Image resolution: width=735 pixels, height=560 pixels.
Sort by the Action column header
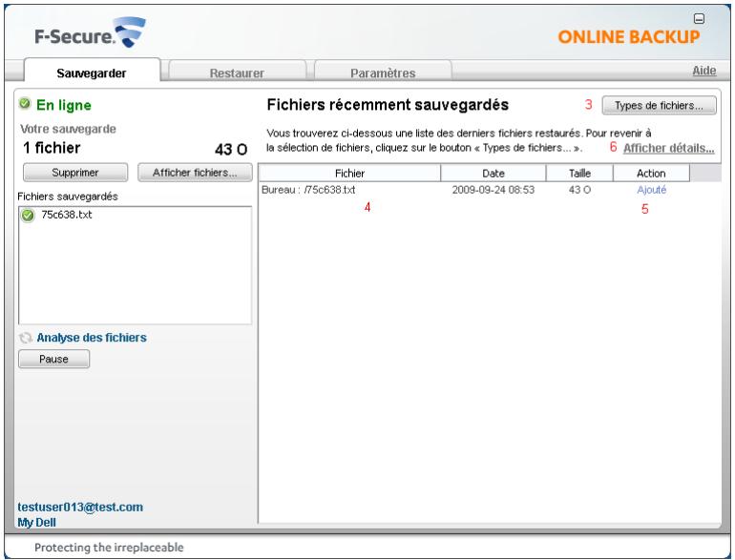point(651,173)
